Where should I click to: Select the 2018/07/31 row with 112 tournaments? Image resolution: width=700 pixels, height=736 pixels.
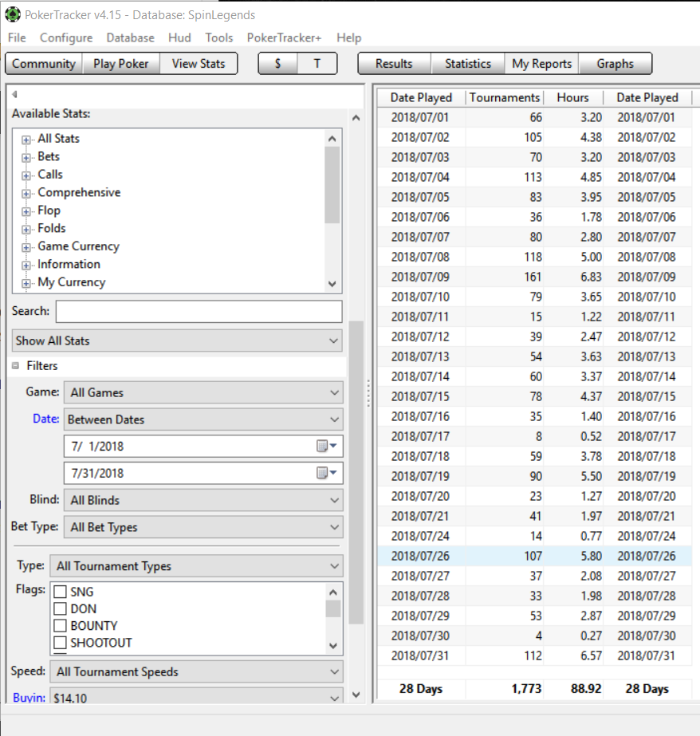coord(534,655)
